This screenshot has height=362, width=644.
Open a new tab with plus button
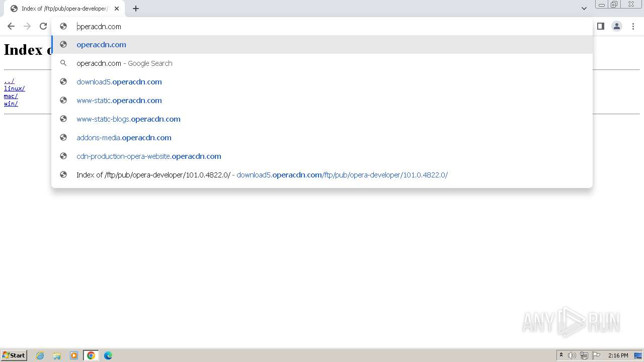click(x=136, y=9)
